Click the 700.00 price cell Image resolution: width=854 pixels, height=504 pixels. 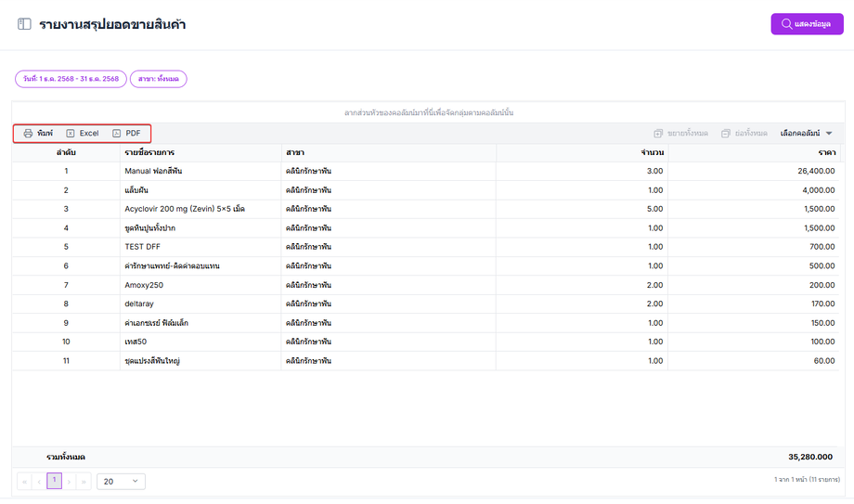(754, 247)
